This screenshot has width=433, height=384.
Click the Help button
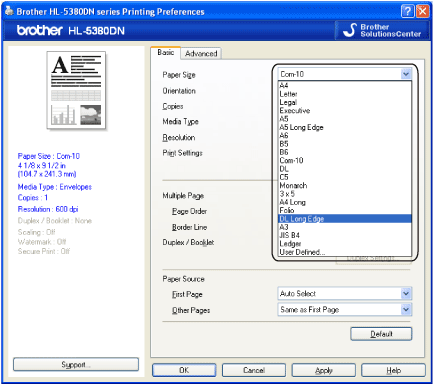click(x=393, y=370)
